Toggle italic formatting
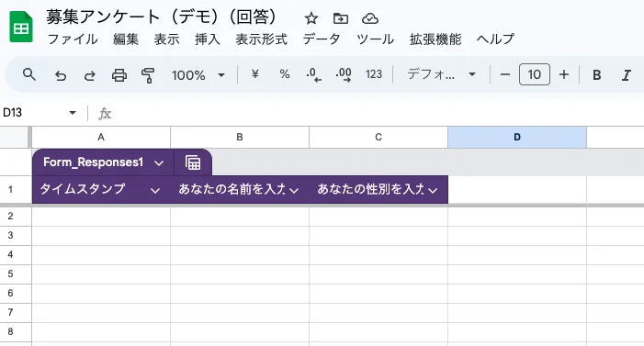 point(626,74)
